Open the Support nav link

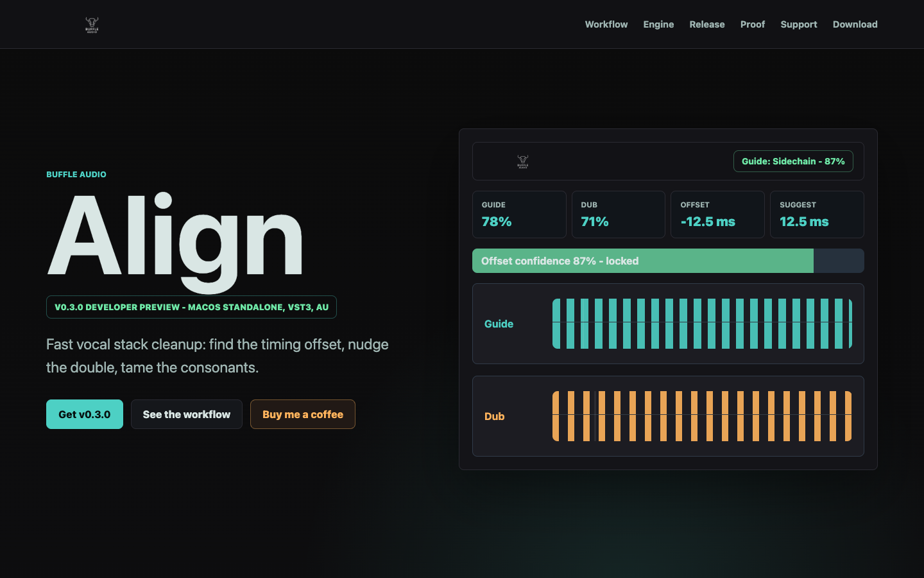coord(799,24)
